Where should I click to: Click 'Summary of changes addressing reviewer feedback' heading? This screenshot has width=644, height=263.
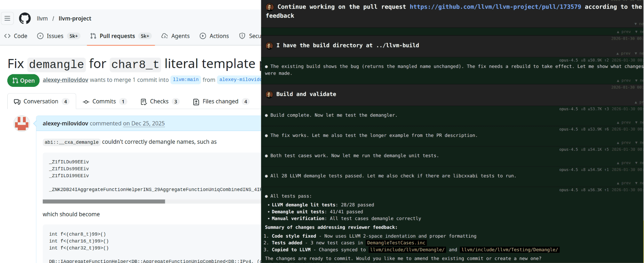[x=331, y=227]
